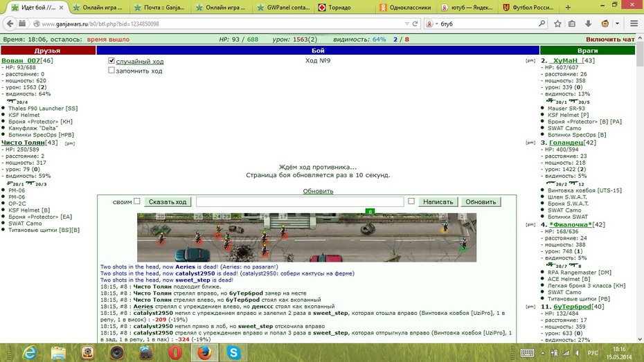Click the chat message input field

(300, 201)
